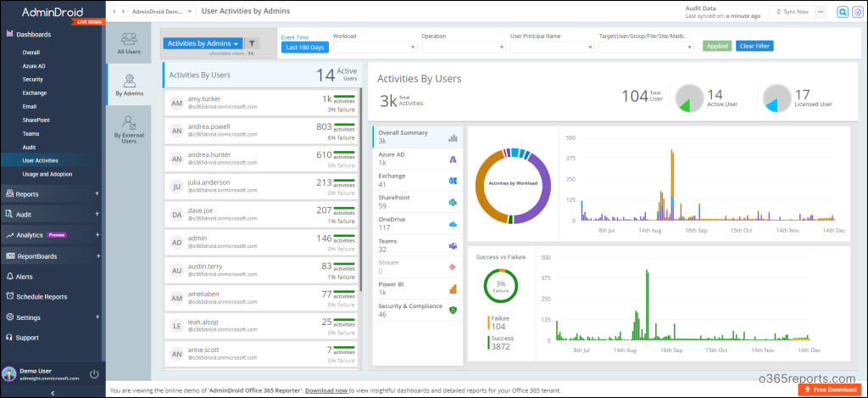Screen dimensions: 868x398
Task: Click the Security & Compliance shield icon
Action: 453,311
